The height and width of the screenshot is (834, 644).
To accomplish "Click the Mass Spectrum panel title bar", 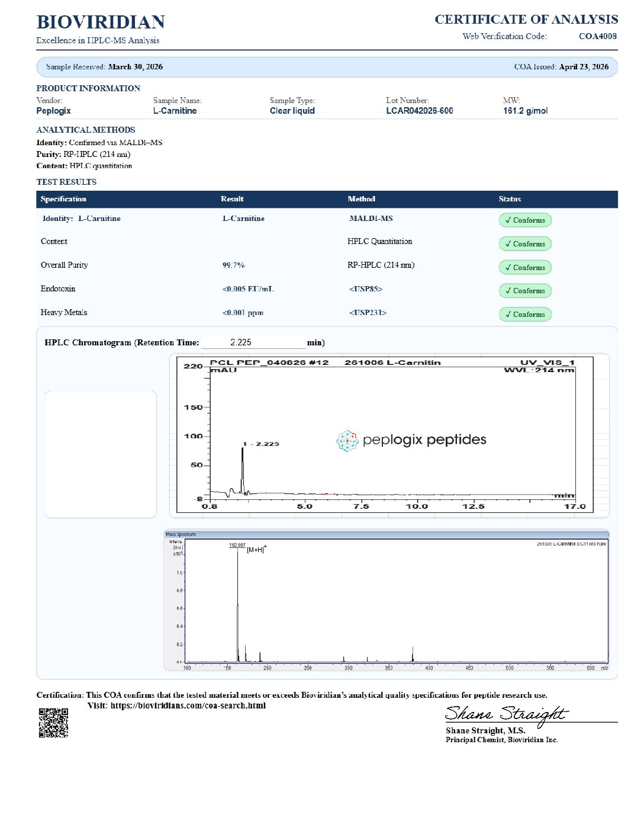I will click(x=386, y=534).
